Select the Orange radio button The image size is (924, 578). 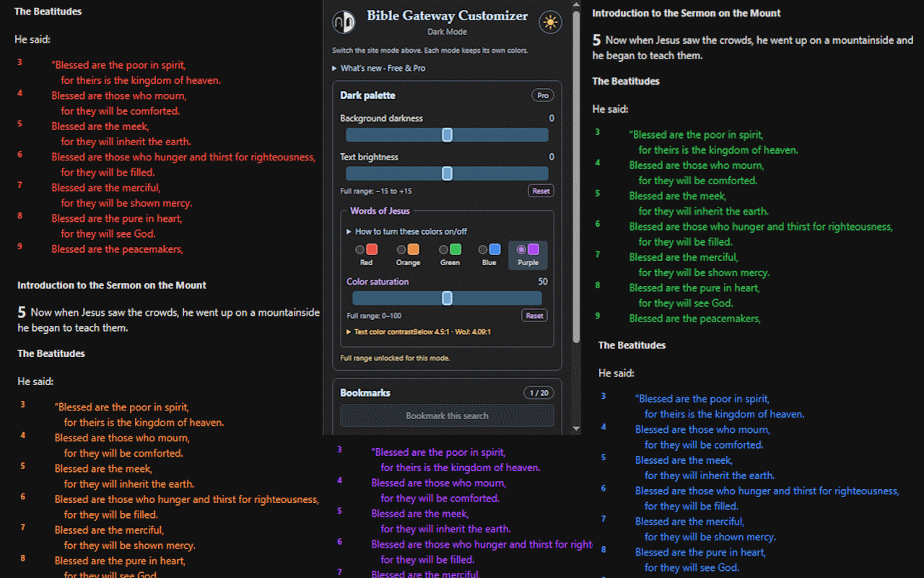point(401,250)
